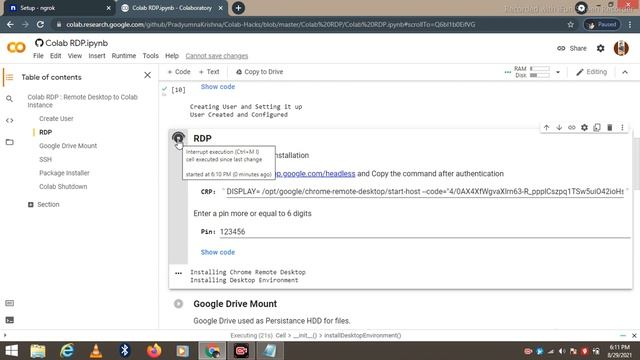Open the File menu
The image size is (640, 360).
(38, 56)
